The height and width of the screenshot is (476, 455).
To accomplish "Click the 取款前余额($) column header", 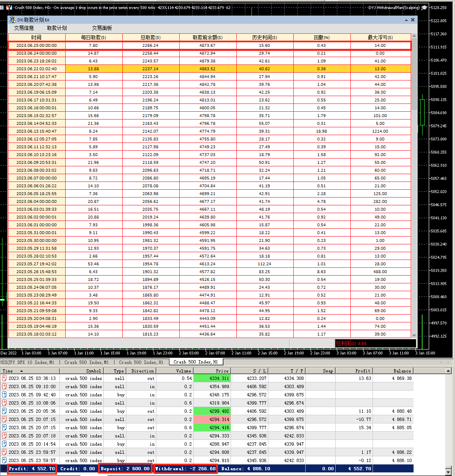I will tap(208, 37).
